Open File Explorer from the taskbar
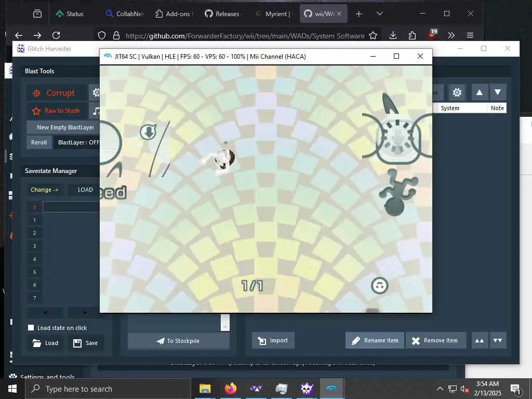The width and height of the screenshot is (532, 399). point(205,389)
